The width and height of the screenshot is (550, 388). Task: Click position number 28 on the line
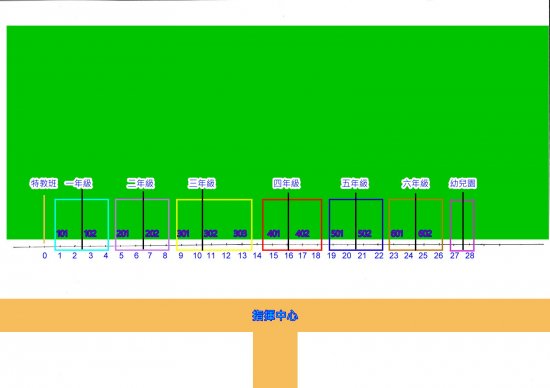click(470, 256)
